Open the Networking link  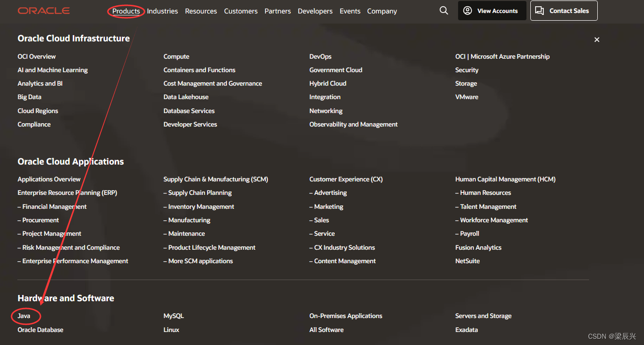(x=326, y=111)
